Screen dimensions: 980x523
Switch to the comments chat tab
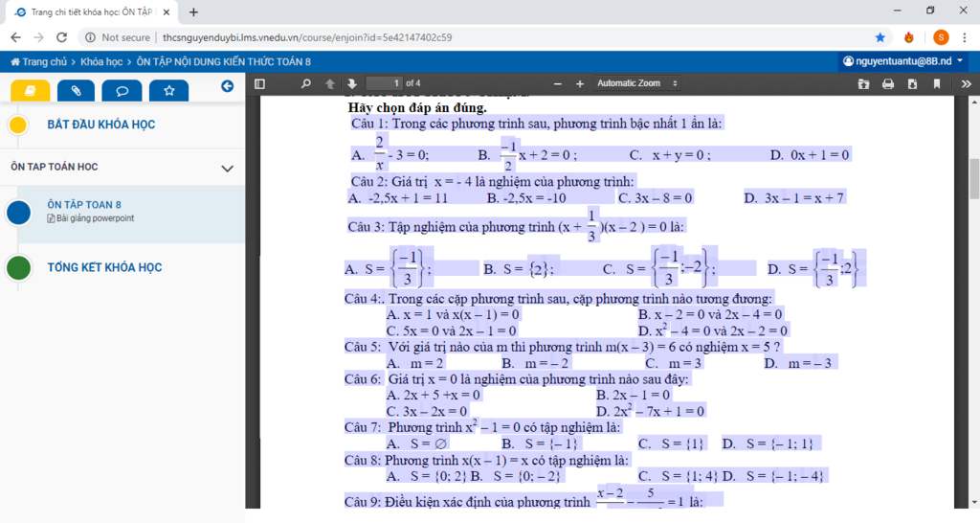pyautogui.click(x=122, y=91)
